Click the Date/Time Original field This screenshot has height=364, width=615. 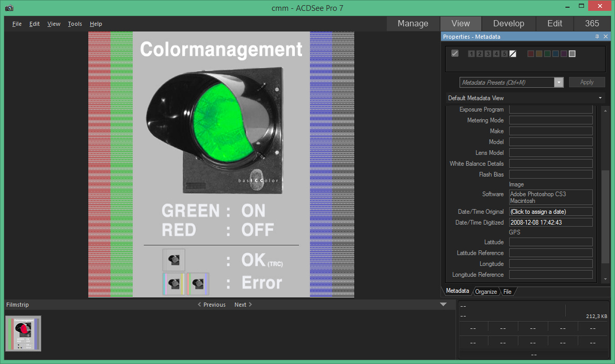[550, 212]
